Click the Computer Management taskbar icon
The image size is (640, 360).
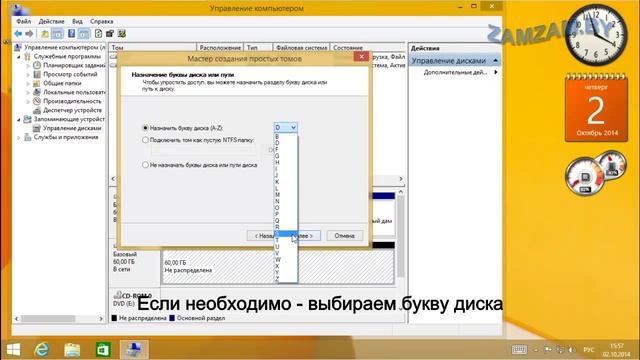pyautogui.click(x=134, y=350)
